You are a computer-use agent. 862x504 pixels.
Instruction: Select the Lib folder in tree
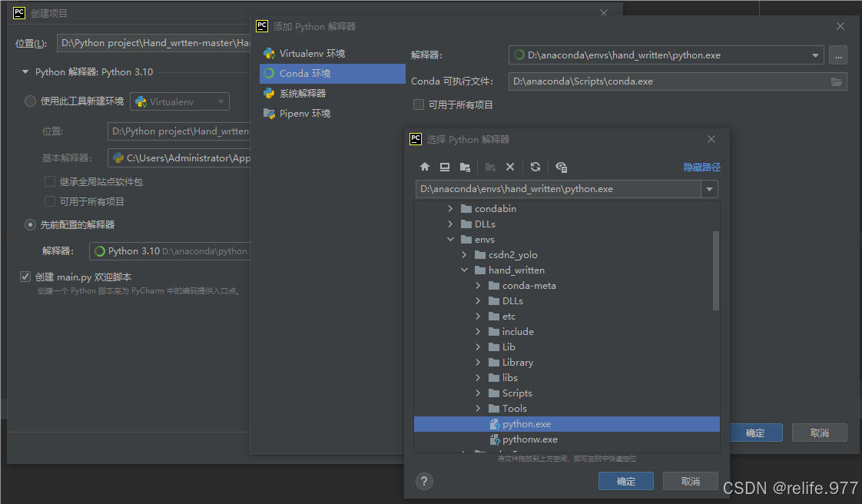pos(567,347)
